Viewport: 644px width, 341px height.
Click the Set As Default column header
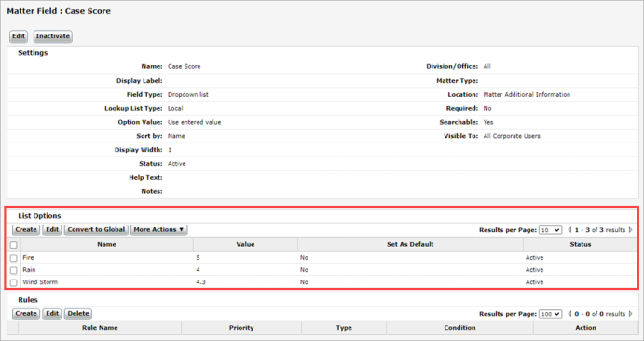point(410,244)
